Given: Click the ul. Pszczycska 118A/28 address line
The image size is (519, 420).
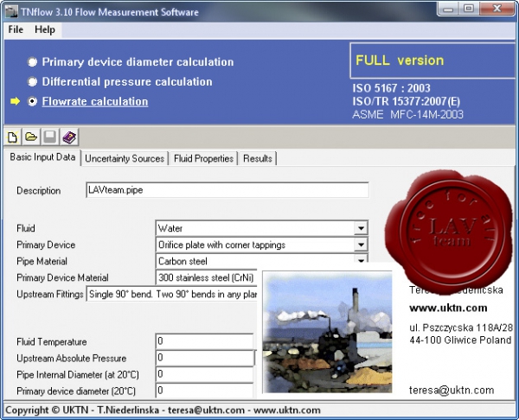Looking at the screenshot, I should click(x=461, y=328).
